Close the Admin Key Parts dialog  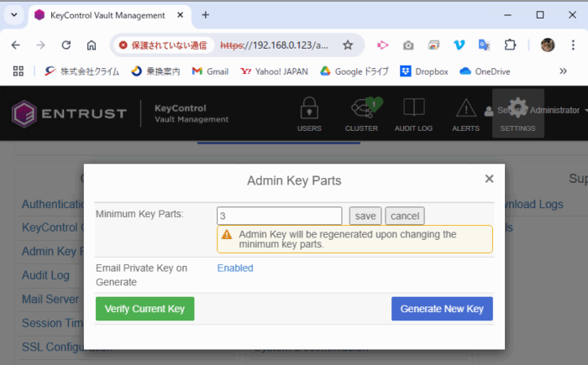tap(489, 179)
